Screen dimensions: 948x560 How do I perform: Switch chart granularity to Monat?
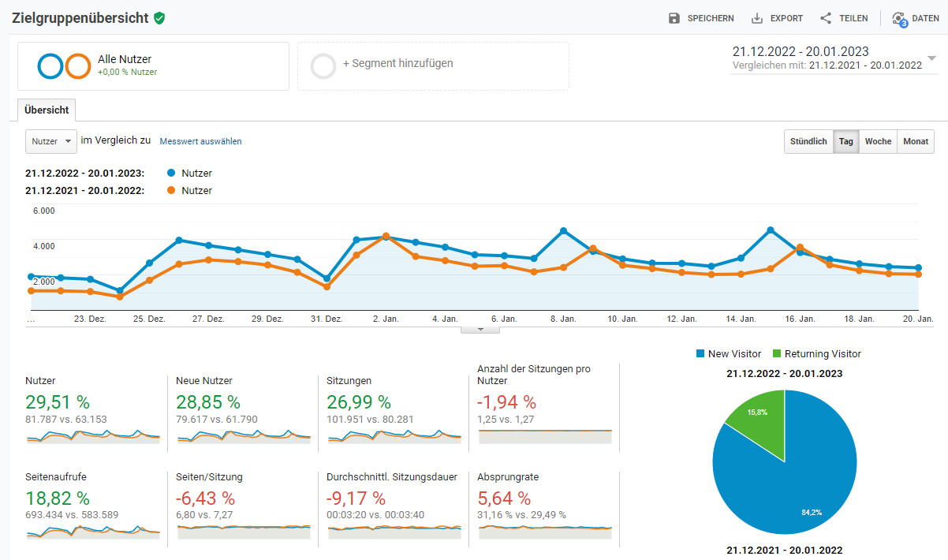(916, 142)
